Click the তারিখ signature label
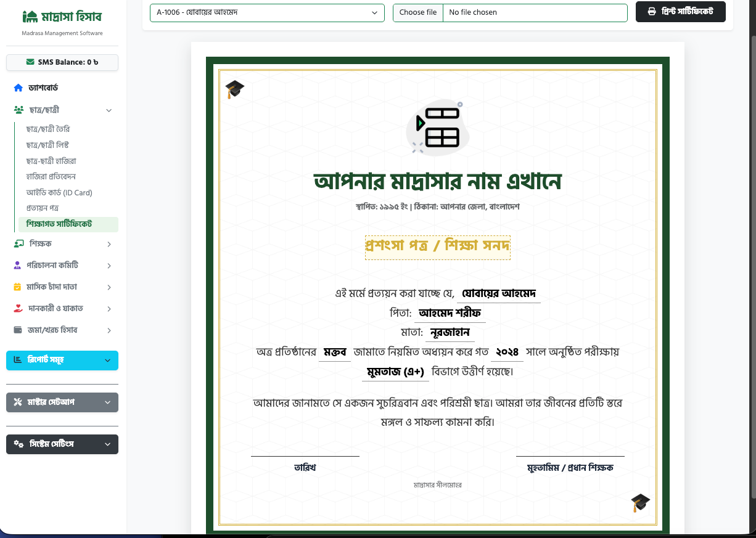 click(305, 468)
